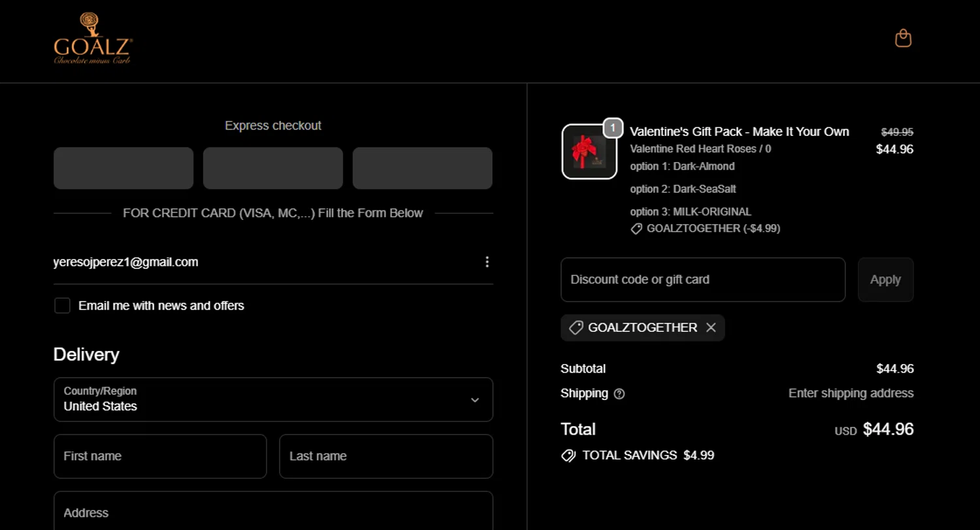
Task: Click the 'GOALZTOGETHER (-$4.99)' line item text
Action: pos(713,229)
